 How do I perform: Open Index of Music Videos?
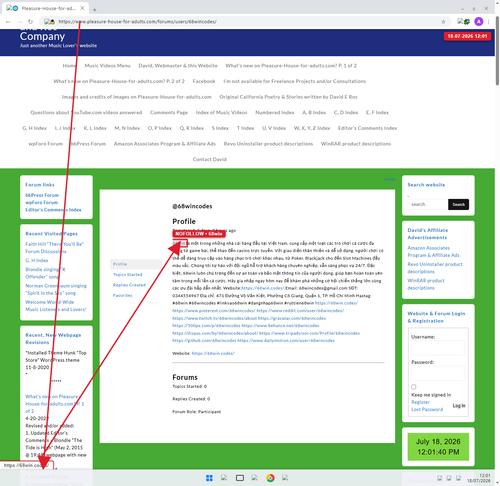[221, 113]
